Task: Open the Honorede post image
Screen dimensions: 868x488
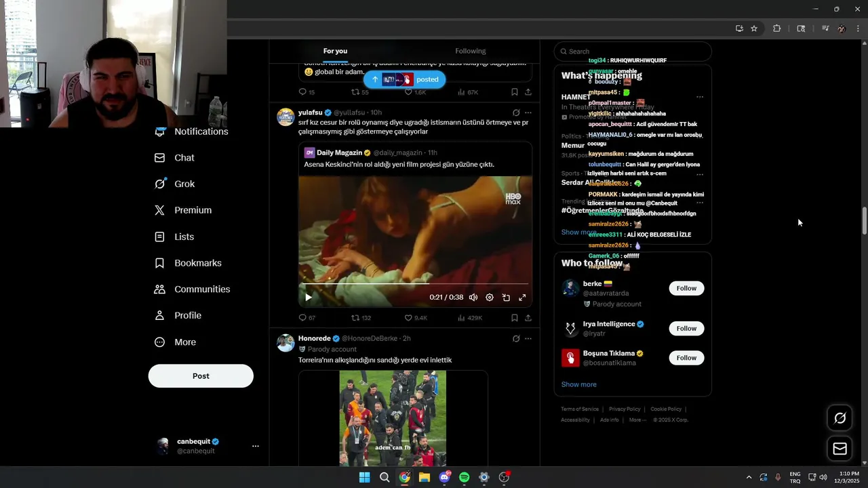Action: (393, 418)
